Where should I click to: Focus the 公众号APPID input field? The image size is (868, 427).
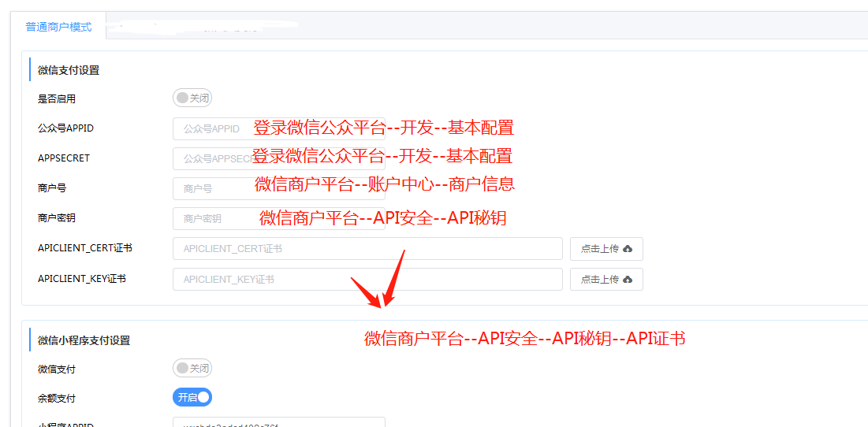pyautogui.click(x=279, y=129)
